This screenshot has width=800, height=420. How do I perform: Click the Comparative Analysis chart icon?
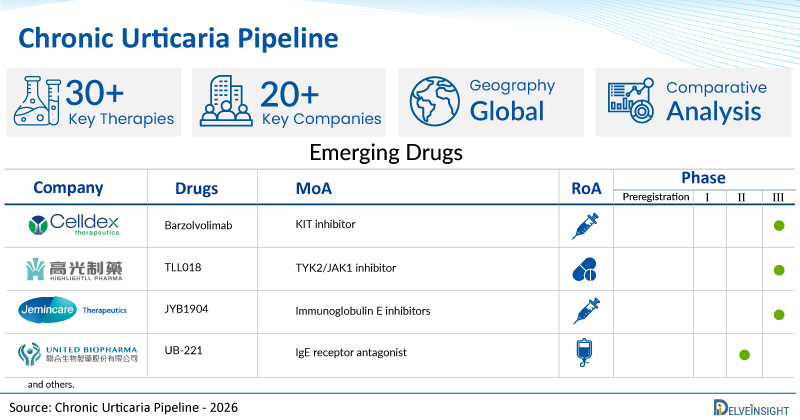pos(631,101)
